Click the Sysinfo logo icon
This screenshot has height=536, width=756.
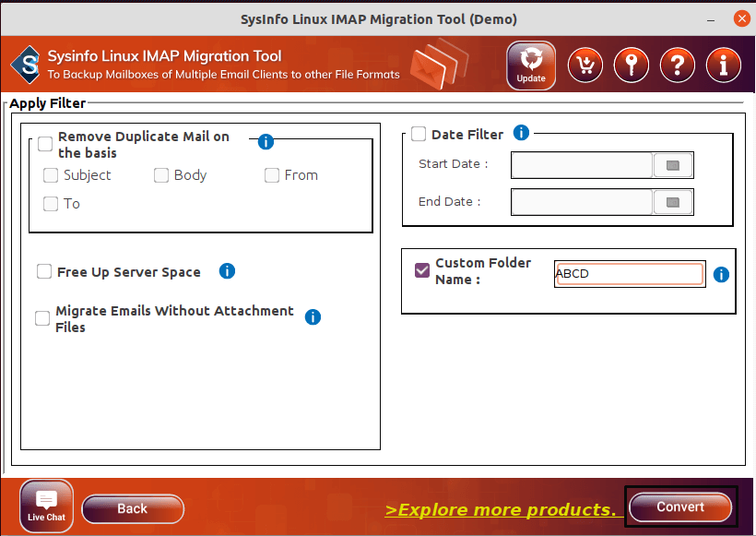coord(26,65)
